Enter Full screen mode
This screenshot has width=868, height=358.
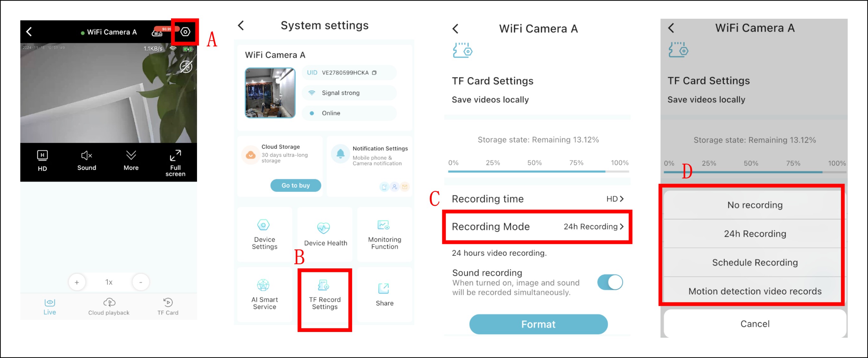(175, 163)
